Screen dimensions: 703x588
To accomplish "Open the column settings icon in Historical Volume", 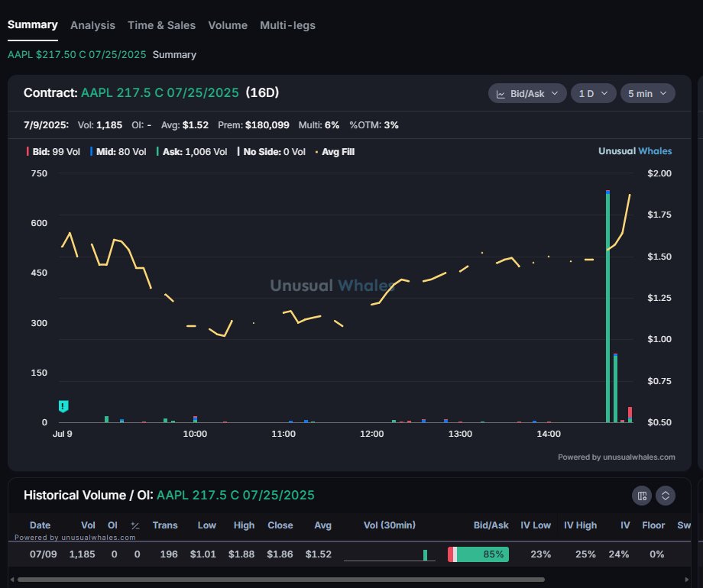I will point(642,496).
